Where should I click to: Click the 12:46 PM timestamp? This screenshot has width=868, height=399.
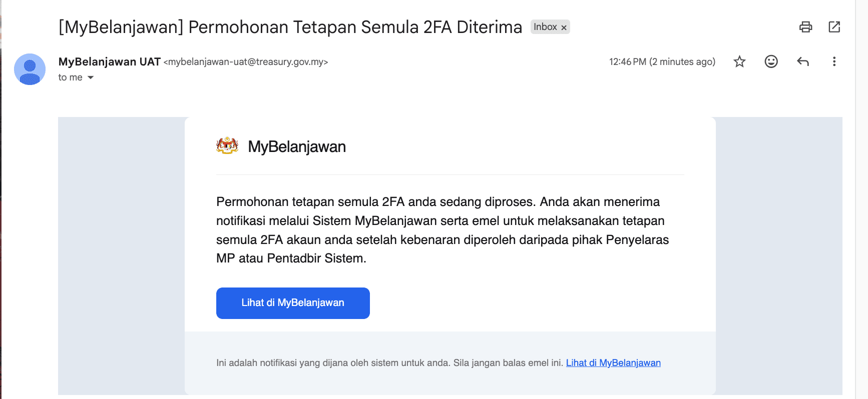coord(662,62)
